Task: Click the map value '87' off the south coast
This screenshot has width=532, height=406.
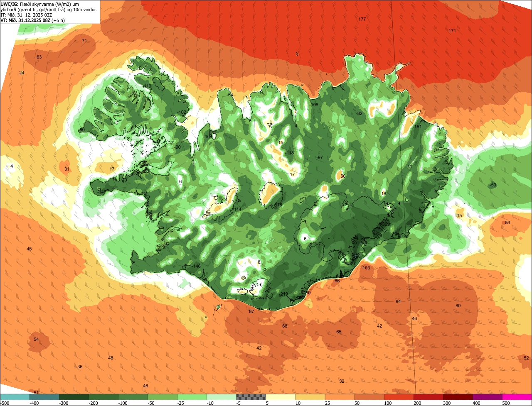Action: click(x=251, y=311)
